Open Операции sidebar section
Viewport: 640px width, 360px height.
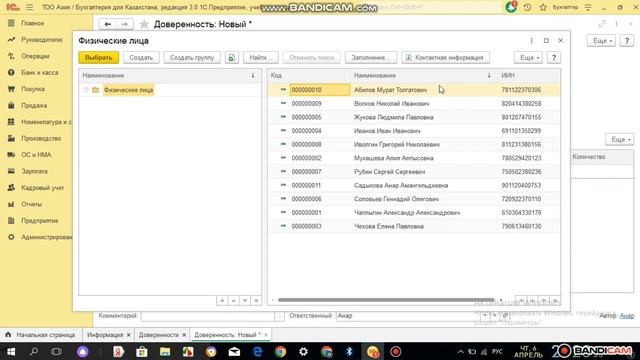pos(35,56)
